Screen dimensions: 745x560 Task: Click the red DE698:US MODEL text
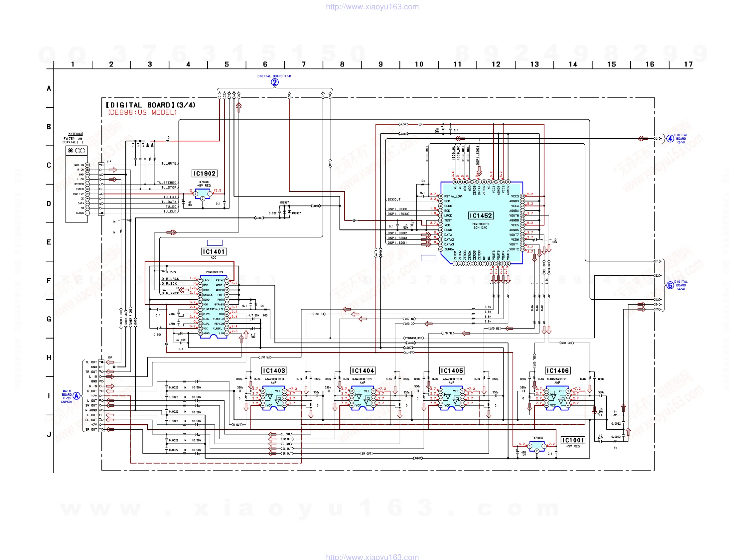coord(142,112)
